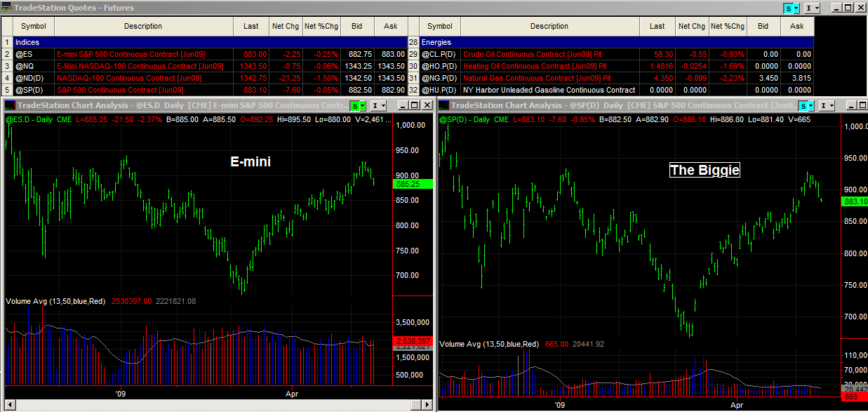Click row number 29 header in quotes grid
The width and height of the screenshot is (868, 412).
(x=413, y=54)
